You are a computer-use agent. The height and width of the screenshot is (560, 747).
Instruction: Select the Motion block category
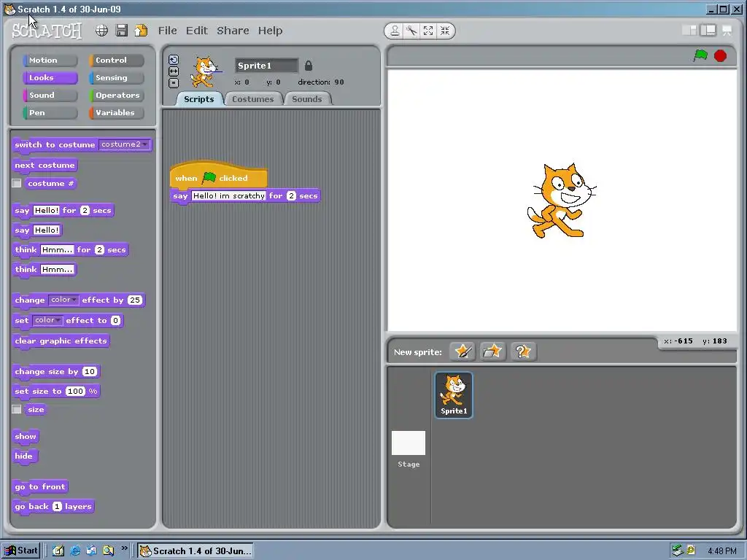click(x=50, y=61)
